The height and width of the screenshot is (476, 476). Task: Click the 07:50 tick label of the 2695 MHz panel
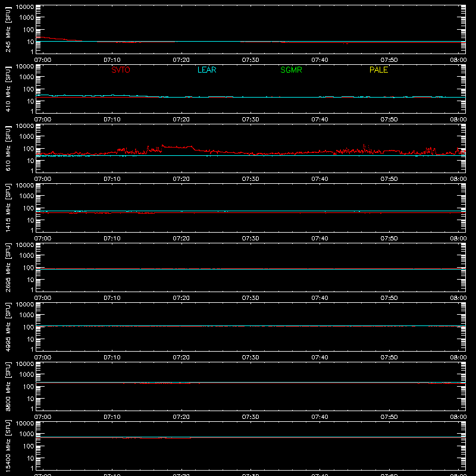[x=389, y=298]
